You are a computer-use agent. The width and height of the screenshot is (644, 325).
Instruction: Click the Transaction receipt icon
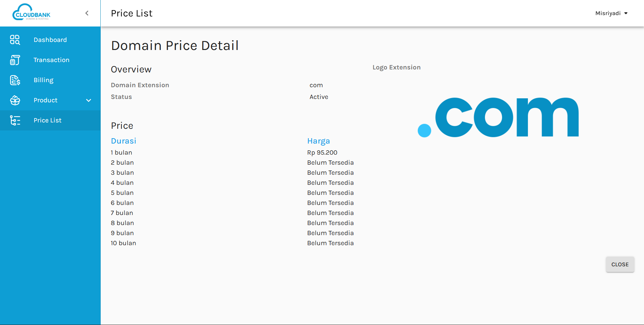(15, 60)
